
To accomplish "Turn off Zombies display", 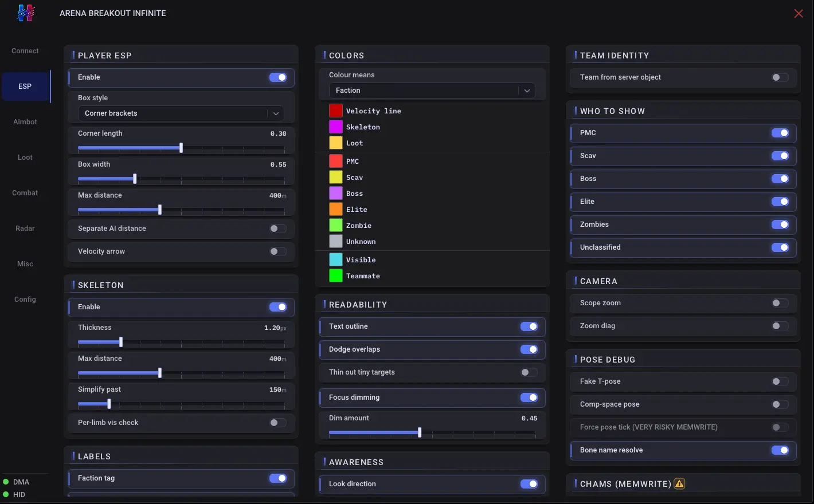I will pos(780,225).
